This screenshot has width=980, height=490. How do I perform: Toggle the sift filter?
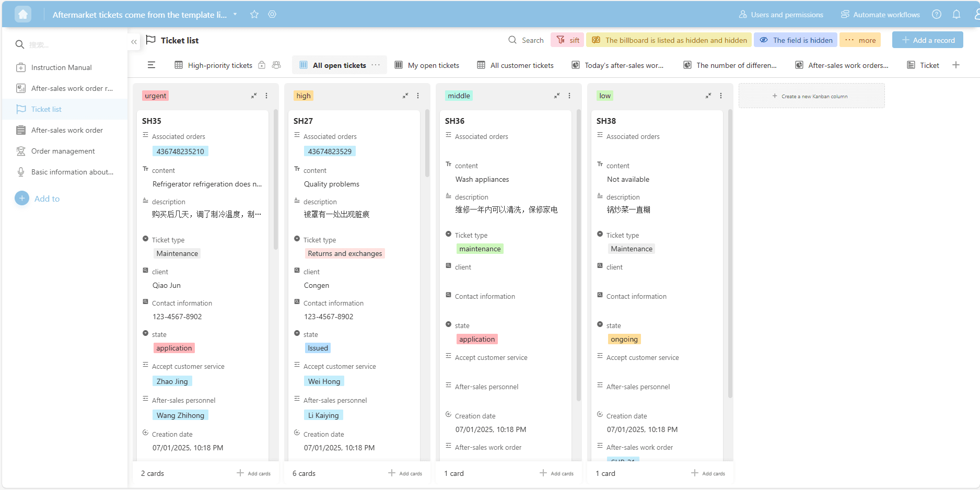click(567, 40)
